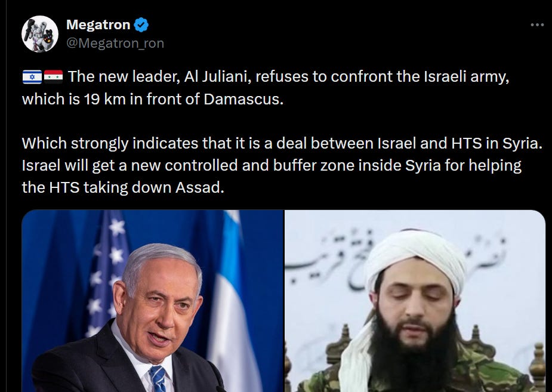Screen dimensions: 552x392
Task: Open the Megatron profile avatar
Action: [40, 34]
